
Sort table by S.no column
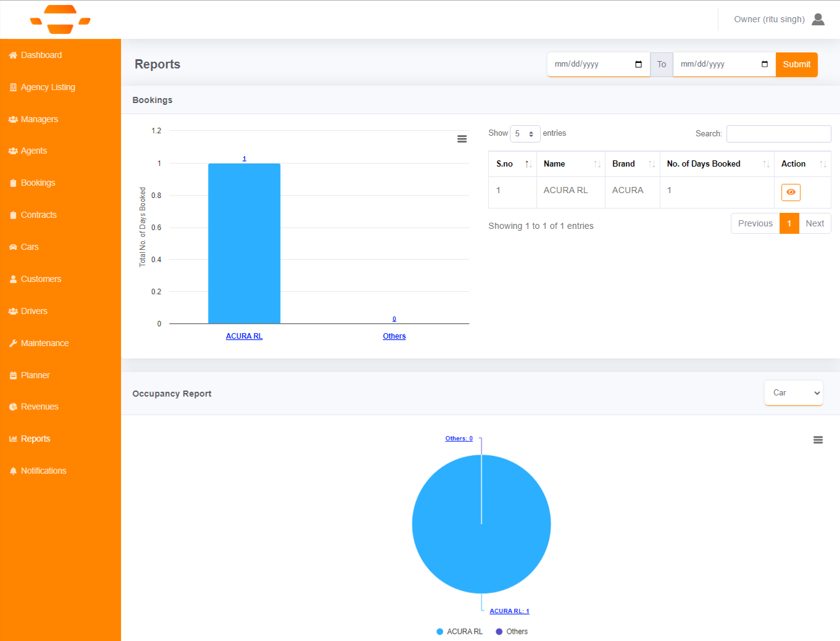[x=512, y=164]
